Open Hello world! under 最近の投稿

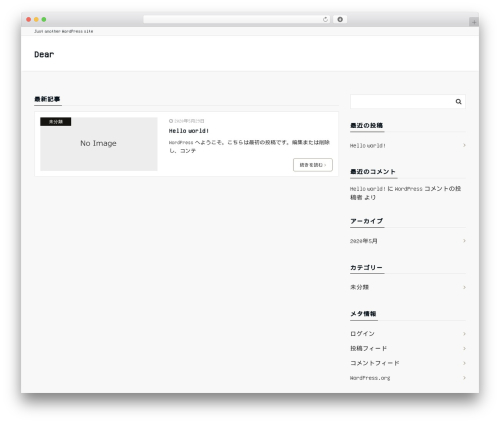pos(368,146)
